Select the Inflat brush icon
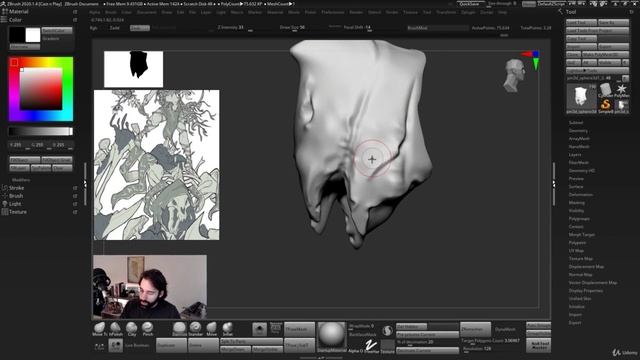 [x=227, y=328]
